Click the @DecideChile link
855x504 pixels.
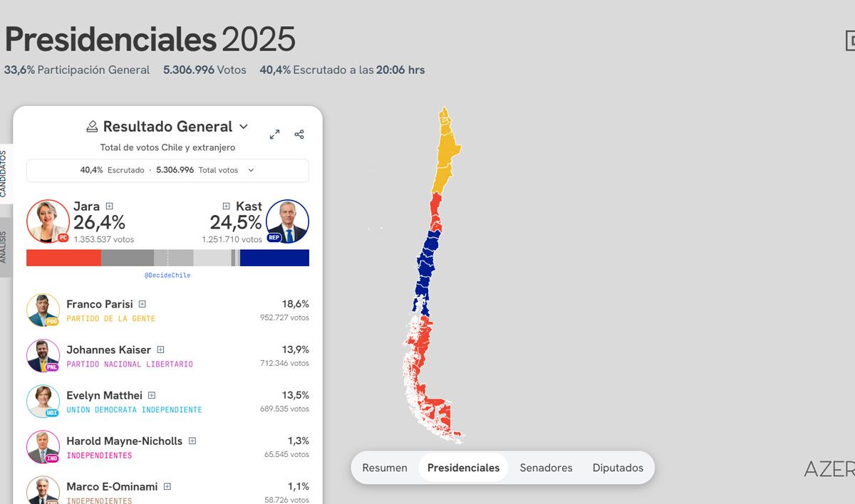(x=167, y=275)
